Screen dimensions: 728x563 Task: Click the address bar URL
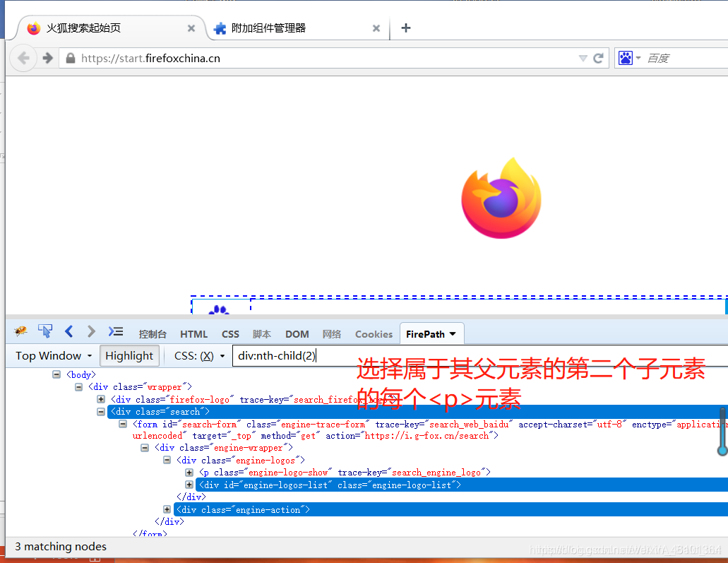pyautogui.click(x=150, y=58)
